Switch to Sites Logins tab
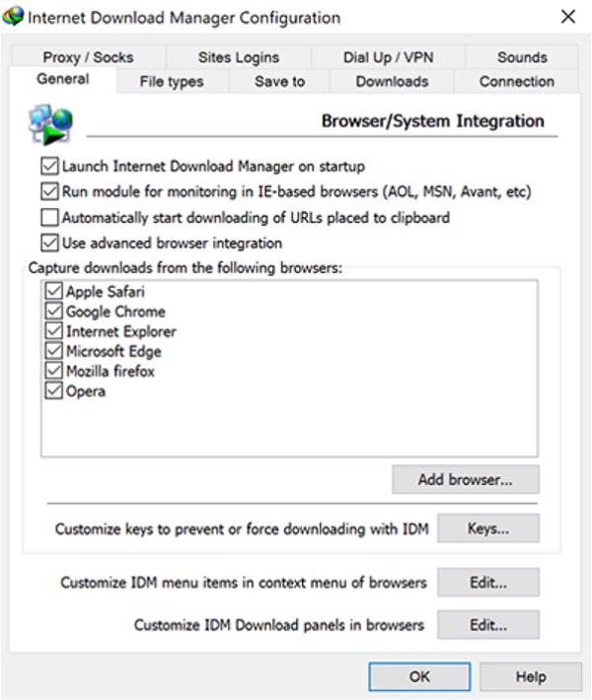Image resolution: width=592 pixels, height=700 pixels. pyautogui.click(x=239, y=58)
